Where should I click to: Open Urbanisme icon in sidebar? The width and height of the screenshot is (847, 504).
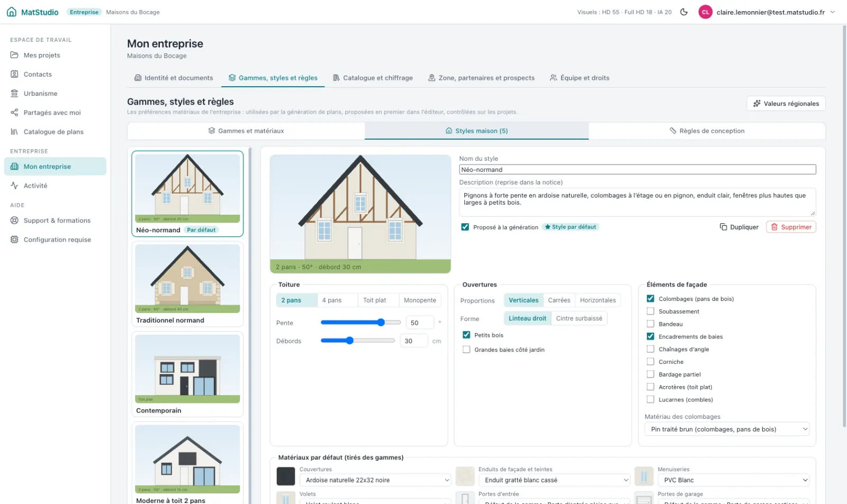pyautogui.click(x=14, y=93)
